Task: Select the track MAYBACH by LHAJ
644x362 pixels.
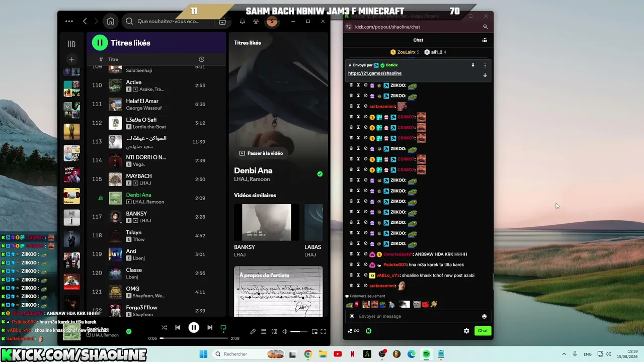Action: 157,179
